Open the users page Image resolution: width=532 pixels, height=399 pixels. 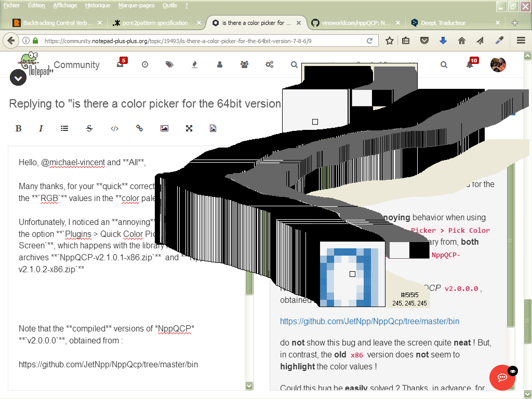tap(220, 64)
